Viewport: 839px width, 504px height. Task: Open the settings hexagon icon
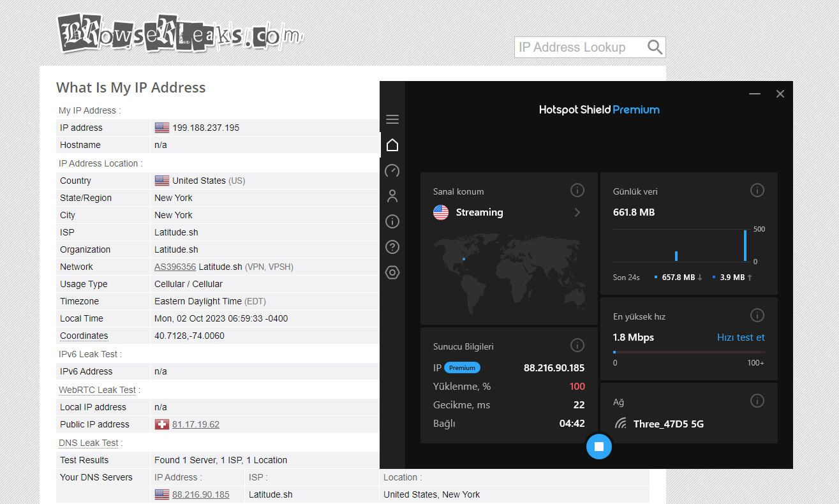(x=392, y=272)
